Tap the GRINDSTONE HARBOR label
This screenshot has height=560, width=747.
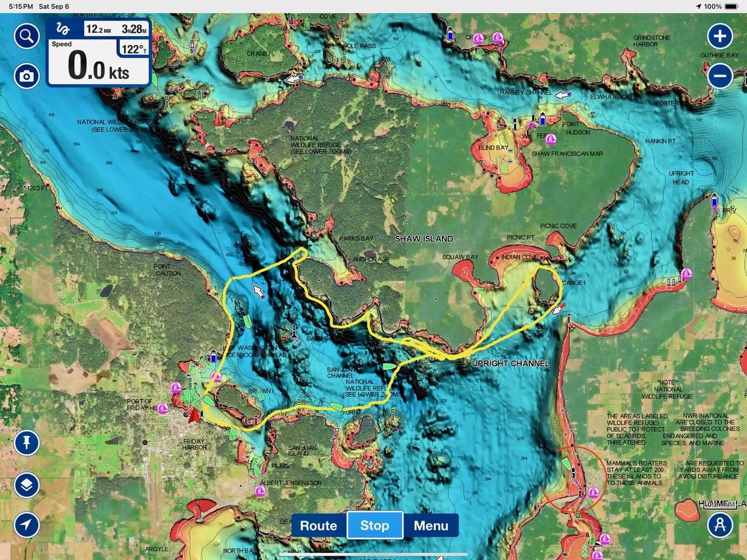pyautogui.click(x=651, y=41)
